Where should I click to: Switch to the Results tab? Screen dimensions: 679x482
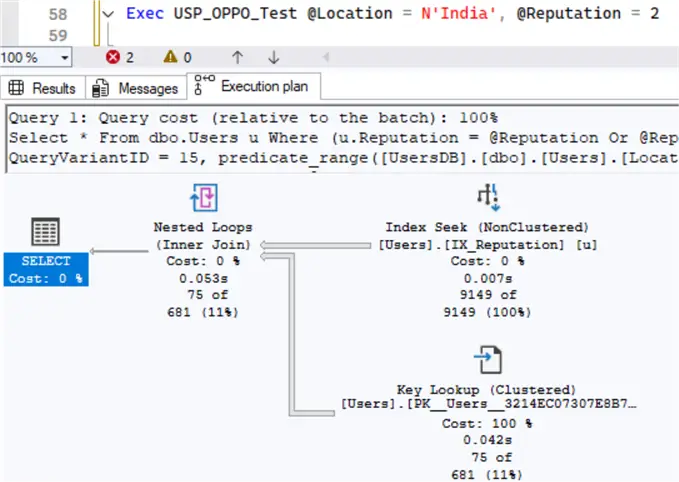[44, 88]
